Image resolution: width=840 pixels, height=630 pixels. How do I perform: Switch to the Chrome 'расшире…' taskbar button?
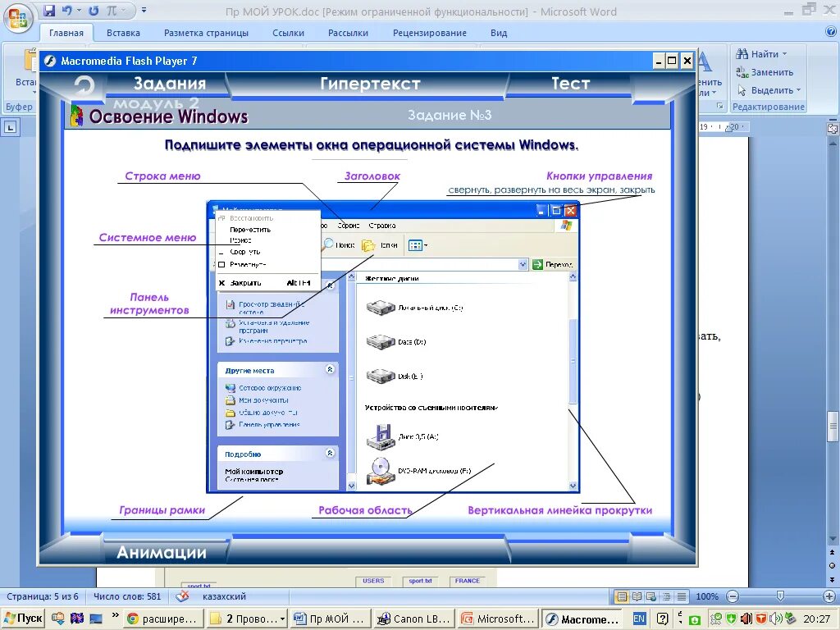tap(162, 619)
